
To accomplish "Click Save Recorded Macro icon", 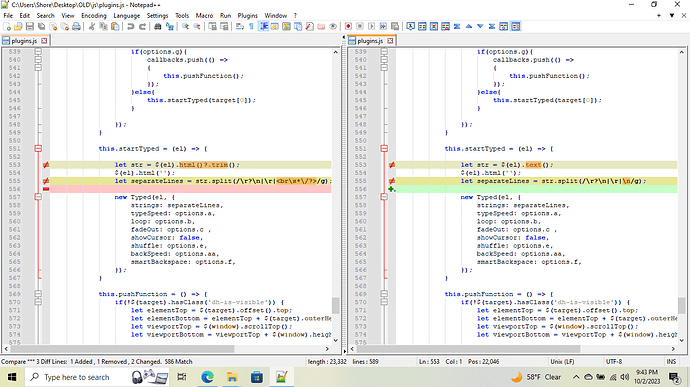I will pos(395,26).
